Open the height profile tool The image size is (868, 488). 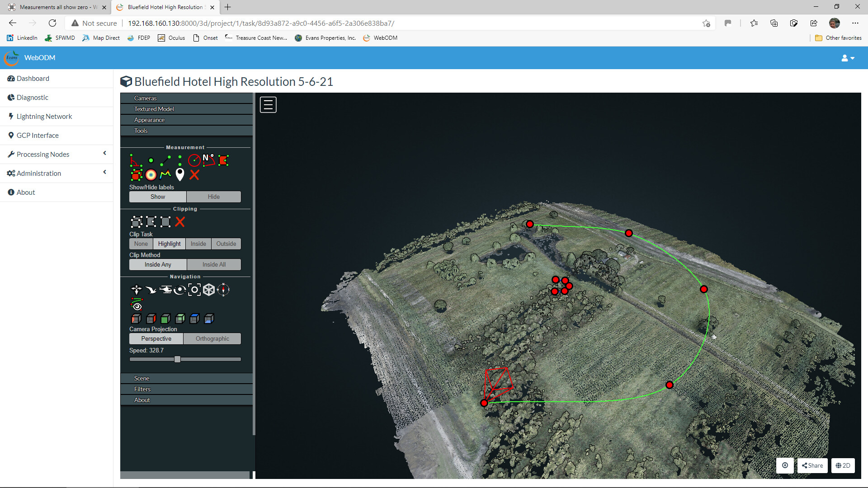click(165, 176)
